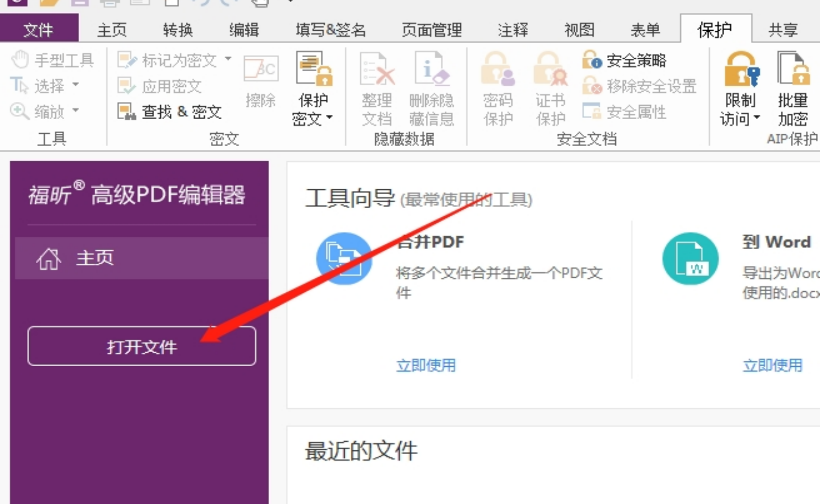Click Remove Security (移除安全设置)
This screenshot has height=504, width=820.
[639, 86]
